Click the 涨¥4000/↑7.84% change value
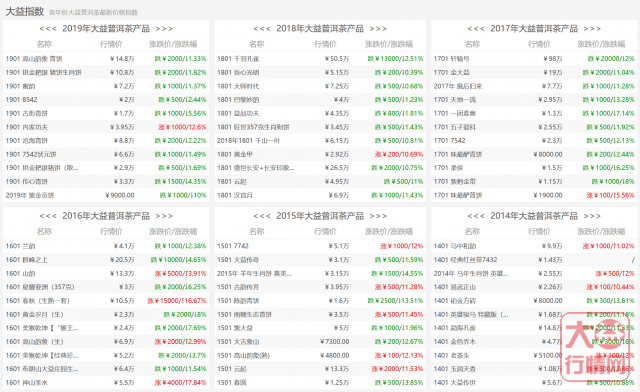The width and height of the screenshot is (640, 392). (180, 383)
